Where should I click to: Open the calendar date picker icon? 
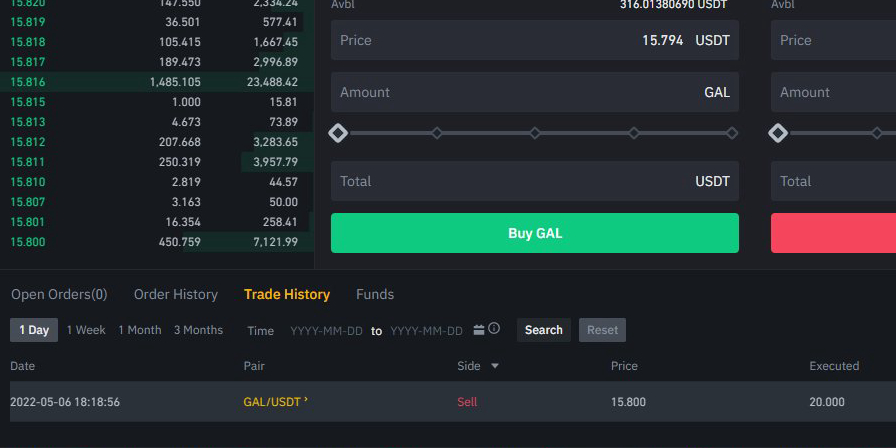click(479, 330)
